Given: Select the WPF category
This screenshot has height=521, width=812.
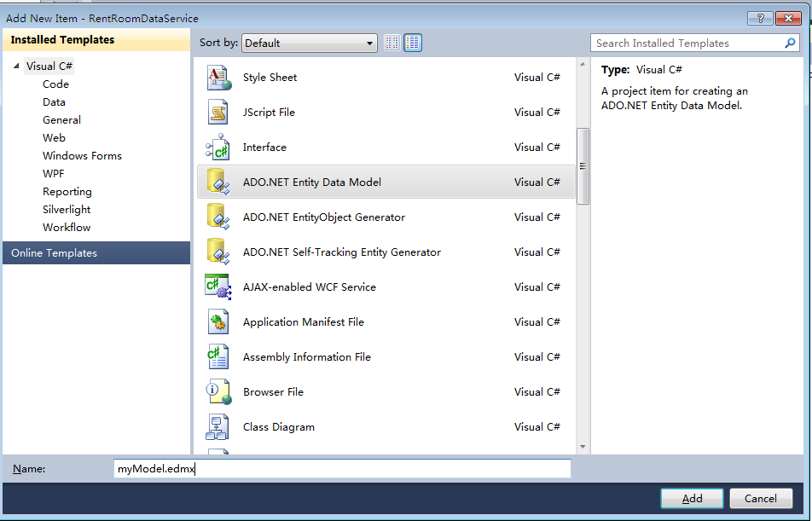Looking at the screenshot, I should 54,173.
